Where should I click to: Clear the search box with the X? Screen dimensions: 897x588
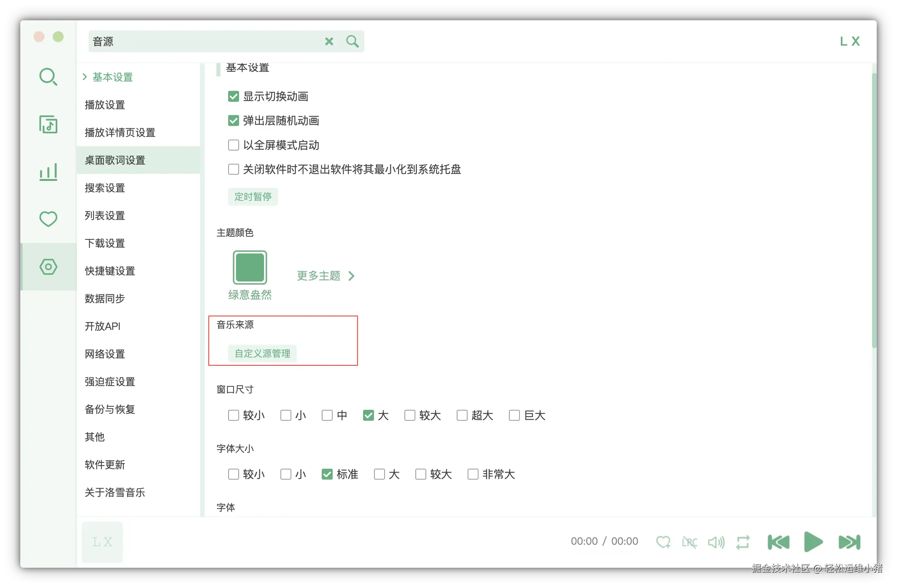coord(329,41)
